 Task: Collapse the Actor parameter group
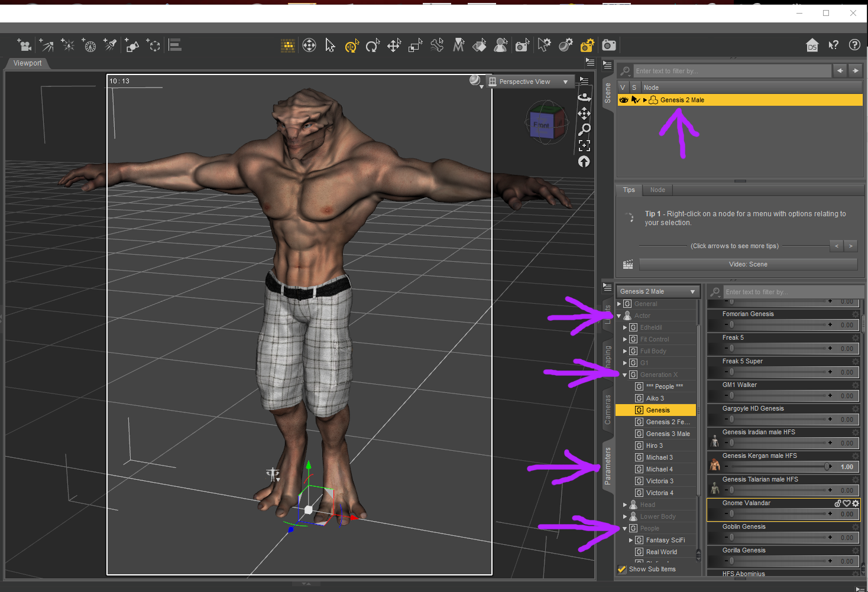point(619,315)
